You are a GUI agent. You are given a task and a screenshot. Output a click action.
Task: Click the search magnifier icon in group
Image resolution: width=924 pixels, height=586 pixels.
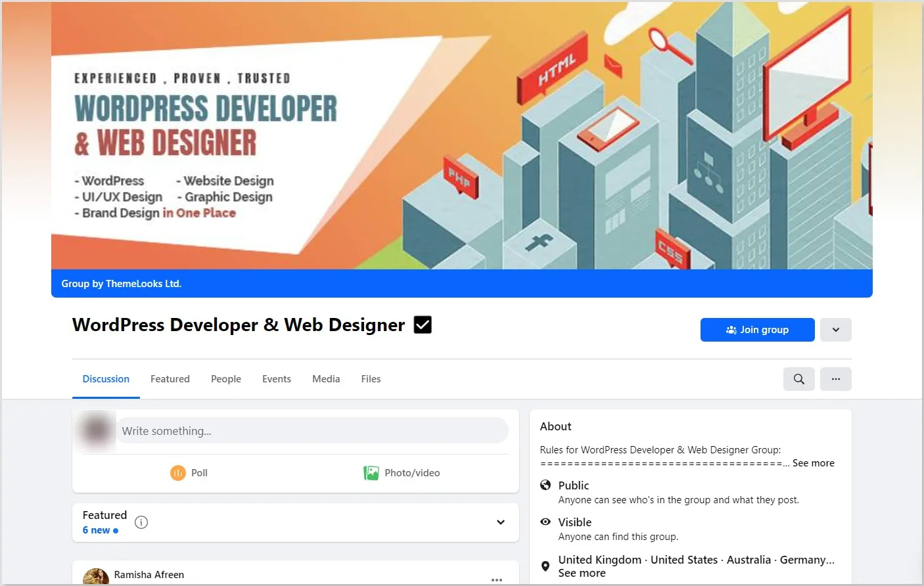pos(799,379)
